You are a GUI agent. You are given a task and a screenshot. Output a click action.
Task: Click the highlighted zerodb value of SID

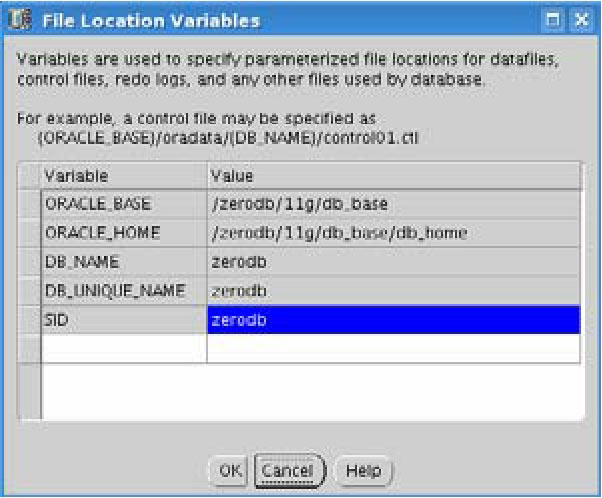pos(394,319)
